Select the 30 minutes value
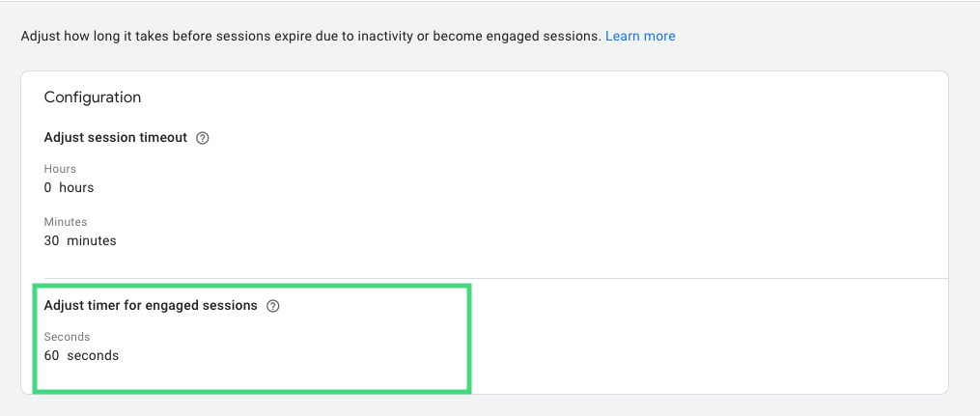 click(x=80, y=240)
